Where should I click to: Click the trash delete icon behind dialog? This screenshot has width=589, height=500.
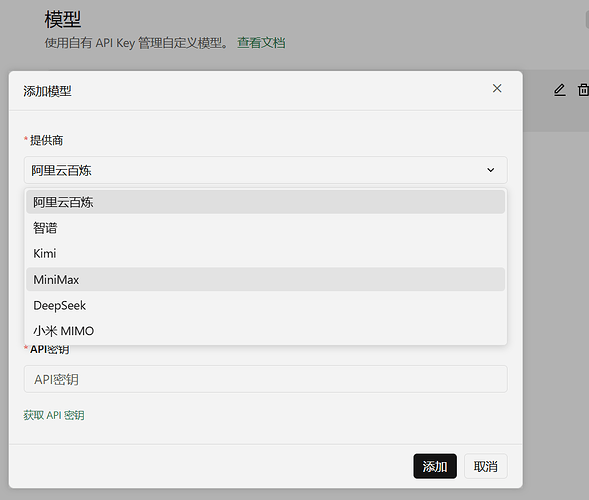click(583, 90)
